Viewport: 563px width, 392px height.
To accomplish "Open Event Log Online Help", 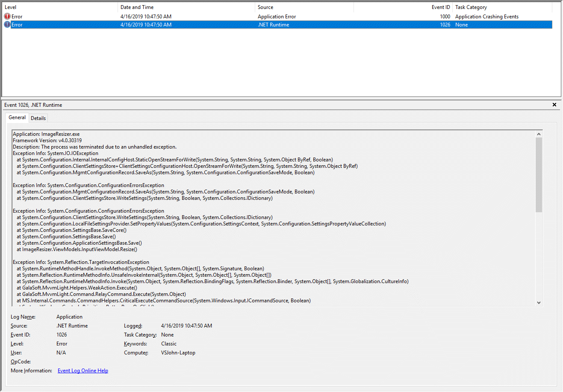I will [x=83, y=371].
